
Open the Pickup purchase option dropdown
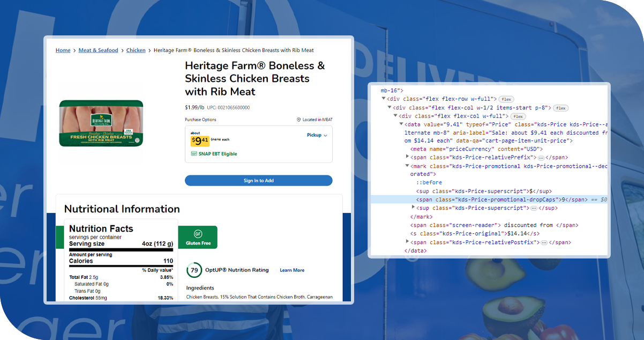pos(317,135)
